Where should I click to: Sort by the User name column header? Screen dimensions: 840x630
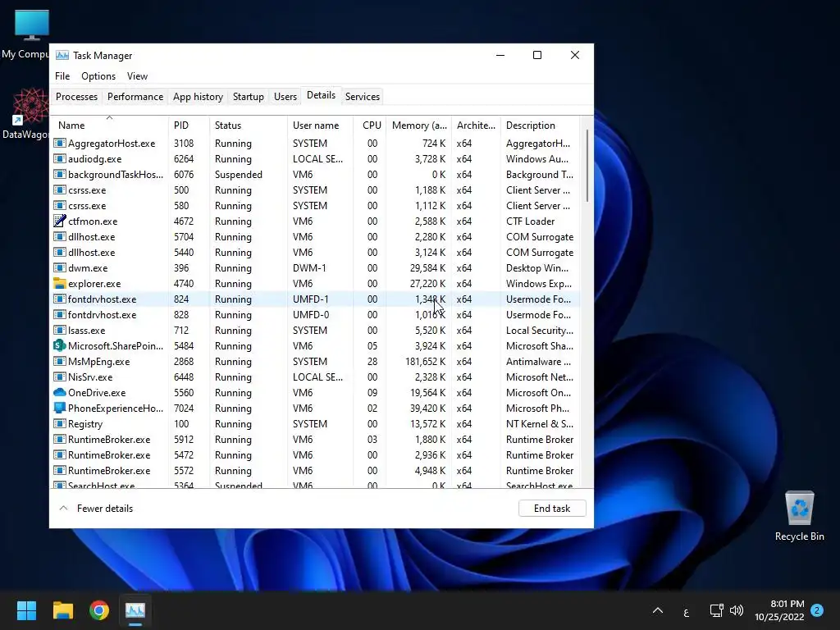[x=320, y=125]
